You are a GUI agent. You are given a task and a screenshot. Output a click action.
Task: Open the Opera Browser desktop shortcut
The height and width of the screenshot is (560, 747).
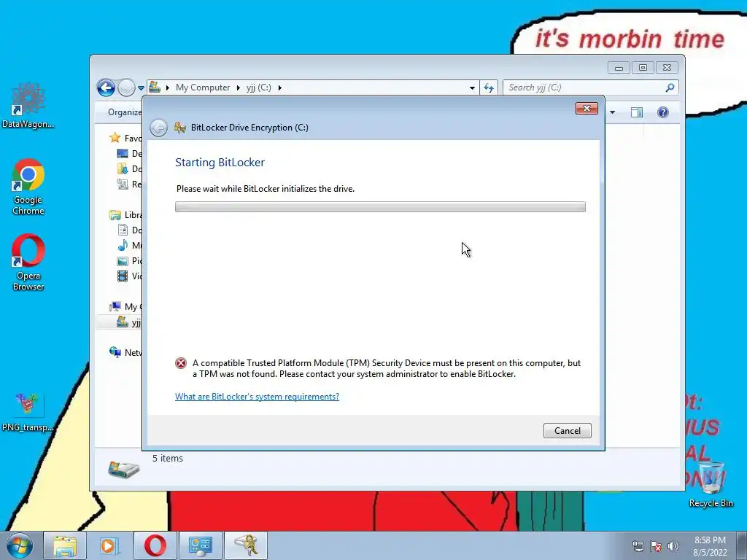[28, 262]
